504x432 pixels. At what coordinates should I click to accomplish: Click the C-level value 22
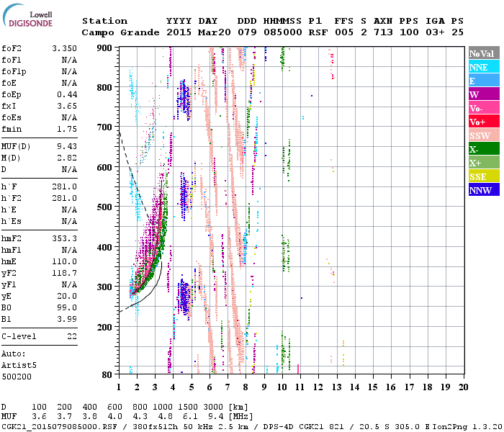pyautogui.click(x=72, y=336)
